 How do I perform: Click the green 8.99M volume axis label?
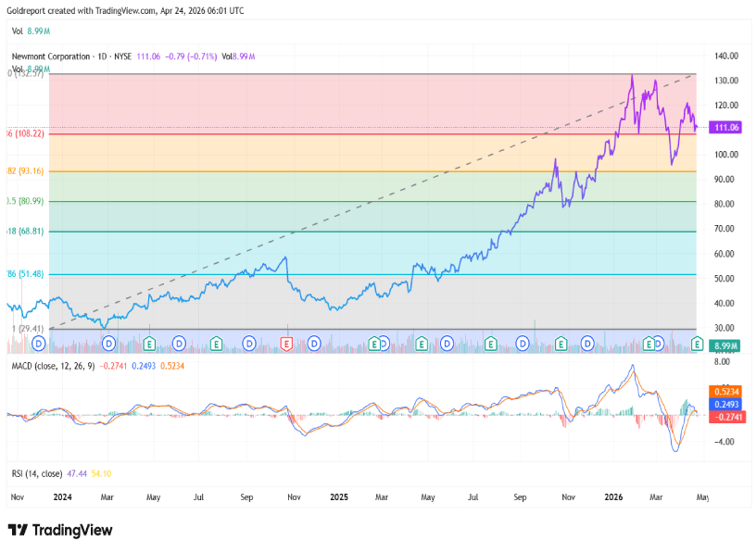point(724,345)
